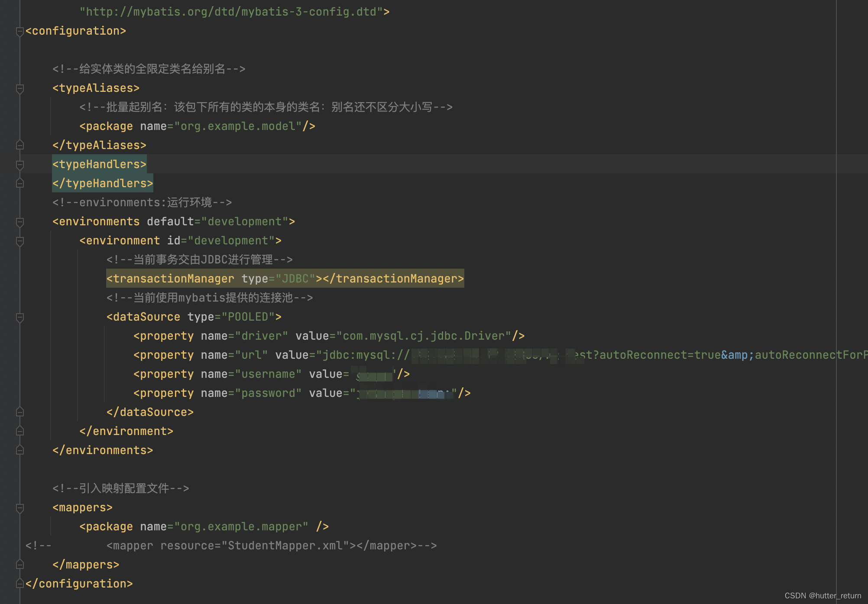Fold at the closing configuration tag
The width and height of the screenshot is (868, 604).
click(19, 584)
